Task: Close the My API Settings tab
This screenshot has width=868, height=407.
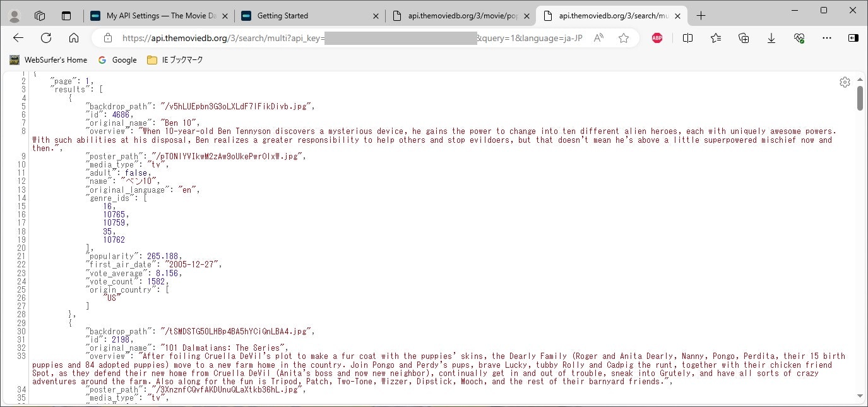Action: point(225,16)
